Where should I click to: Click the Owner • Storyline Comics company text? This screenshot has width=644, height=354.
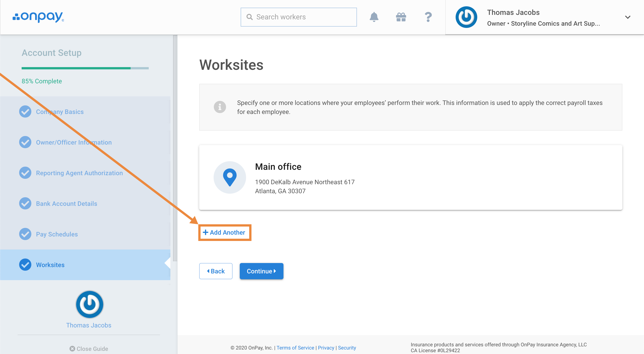pyautogui.click(x=543, y=23)
